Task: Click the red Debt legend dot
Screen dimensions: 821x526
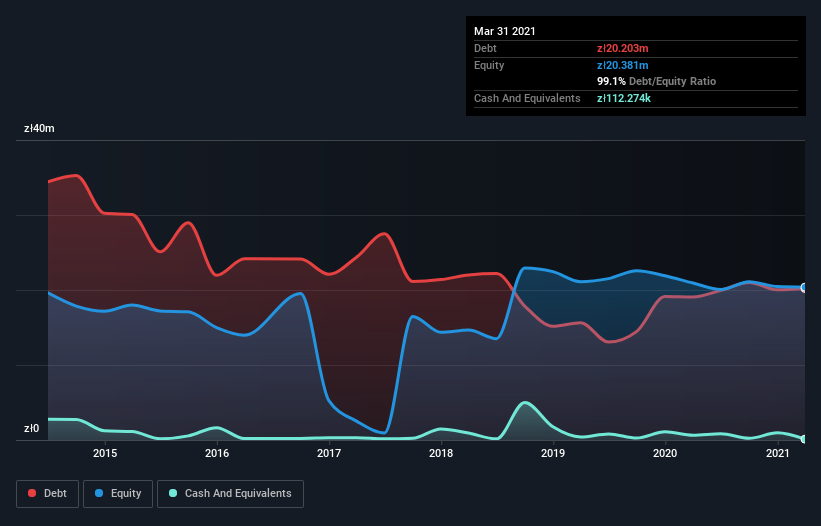Action: tap(32, 493)
